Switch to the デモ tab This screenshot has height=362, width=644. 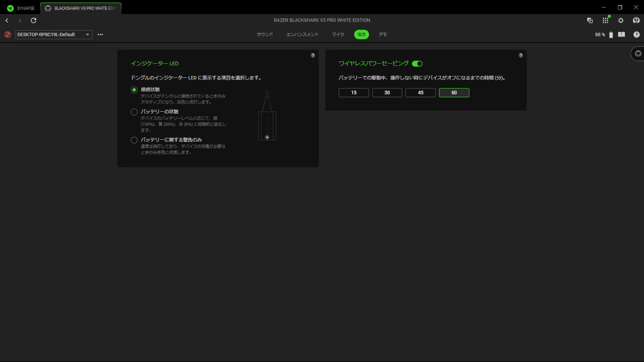[x=383, y=35]
